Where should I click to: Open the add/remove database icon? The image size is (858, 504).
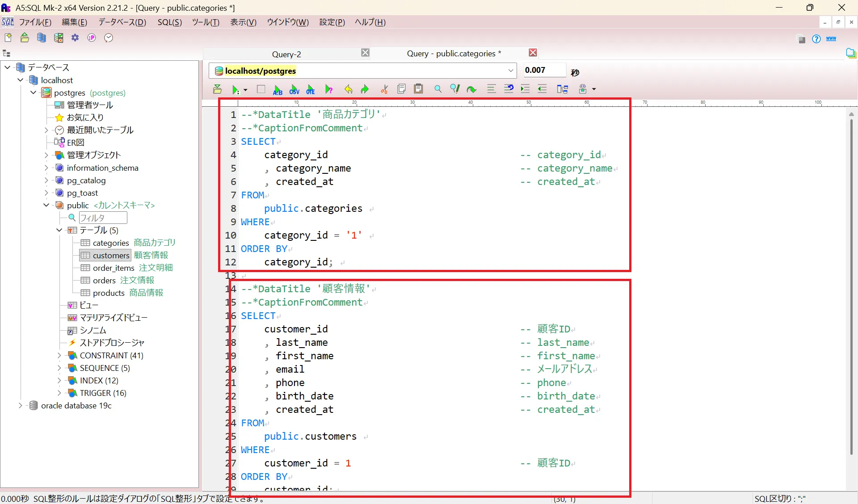42,38
